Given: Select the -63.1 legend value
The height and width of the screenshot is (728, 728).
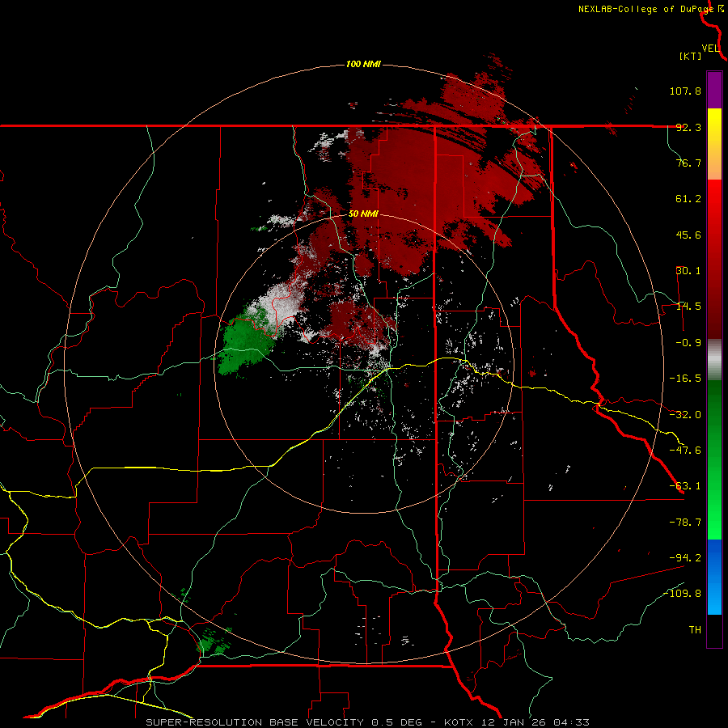Looking at the screenshot, I should (x=685, y=486).
